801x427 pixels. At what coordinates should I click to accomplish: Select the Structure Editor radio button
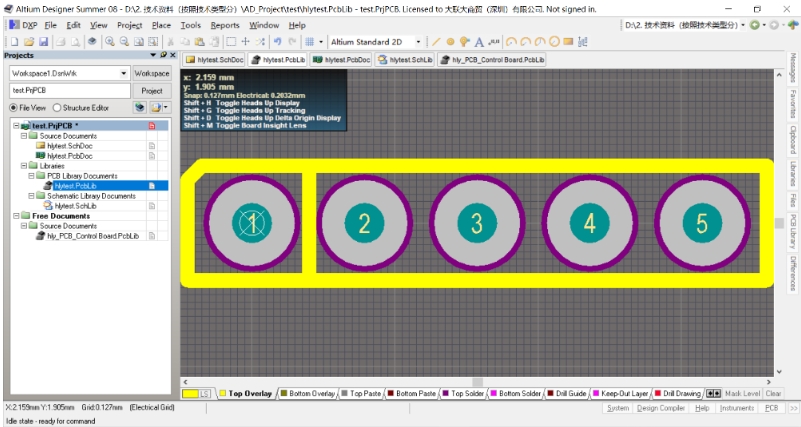coord(57,108)
